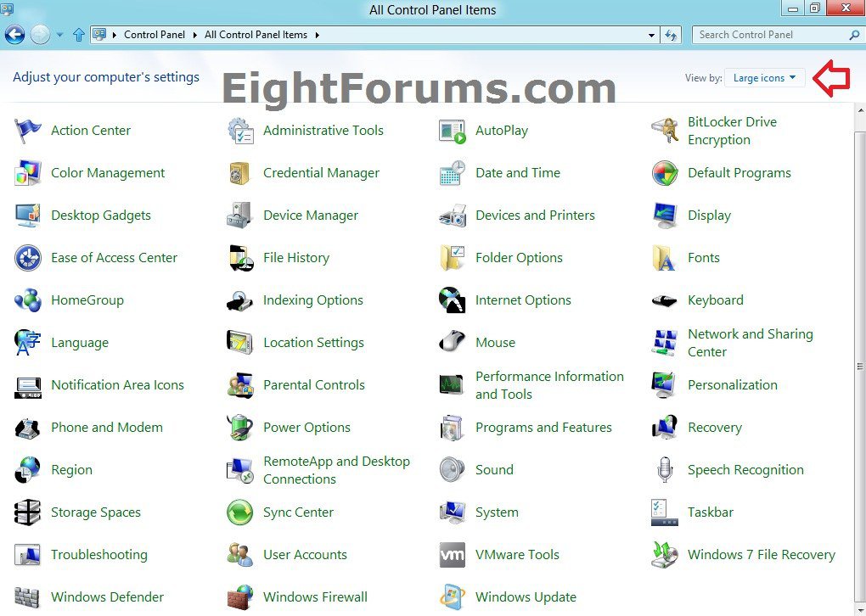Open the Action Center flag icon
The height and width of the screenshot is (616, 866).
(28, 131)
